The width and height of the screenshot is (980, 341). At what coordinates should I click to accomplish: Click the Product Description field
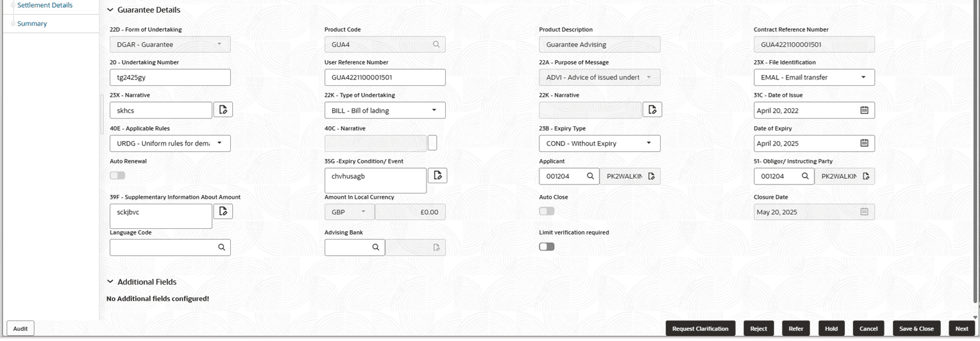click(x=600, y=44)
